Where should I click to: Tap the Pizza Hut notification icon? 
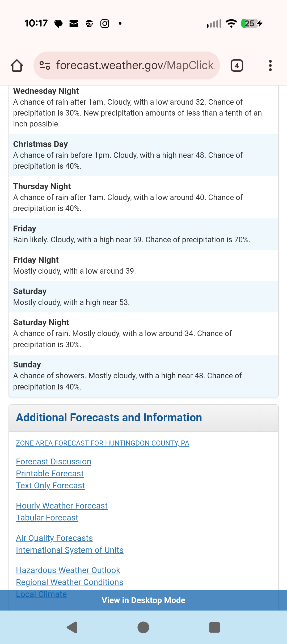pos(89,24)
